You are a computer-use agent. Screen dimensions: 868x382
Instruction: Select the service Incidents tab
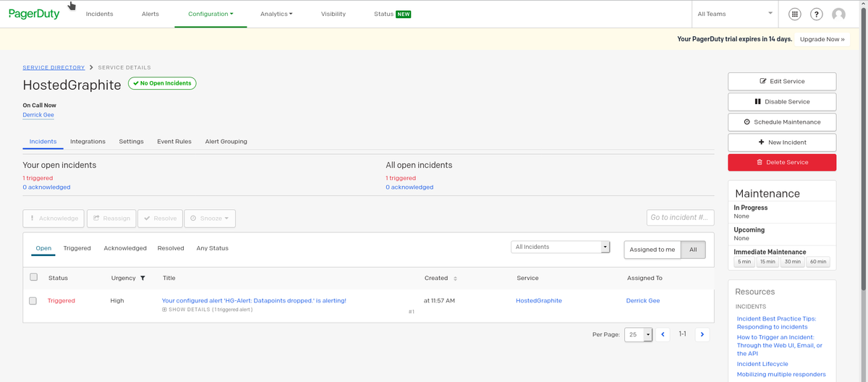point(43,141)
